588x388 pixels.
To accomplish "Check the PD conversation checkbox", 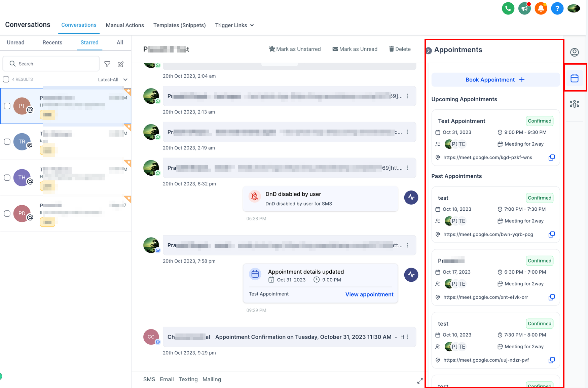I will [7, 214].
